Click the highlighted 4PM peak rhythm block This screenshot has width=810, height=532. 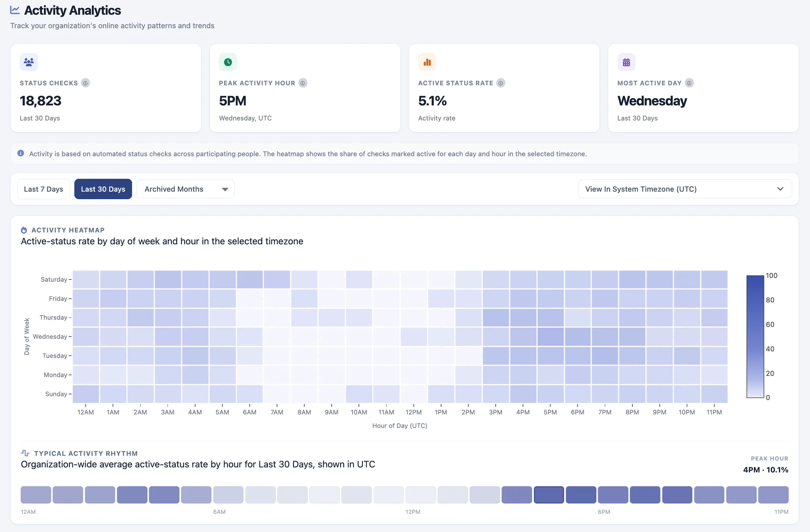(549, 494)
